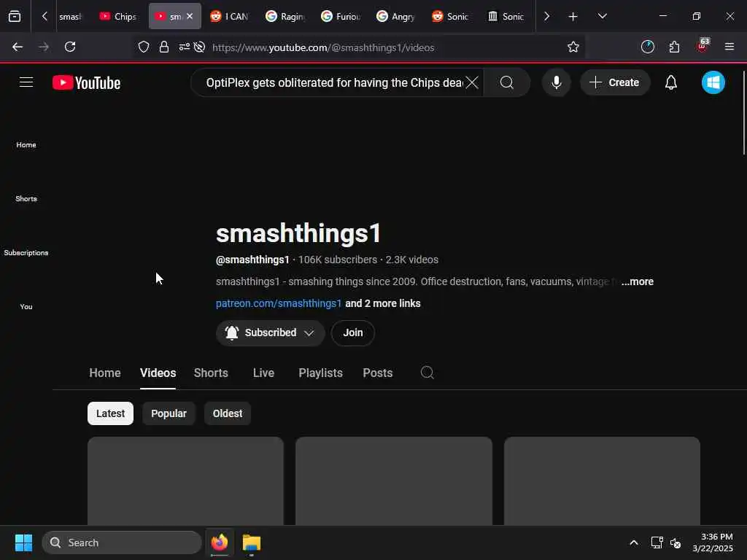The image size is (747, 560).
Task: Open the account avatar menu
Action: (x=713, y=82)
